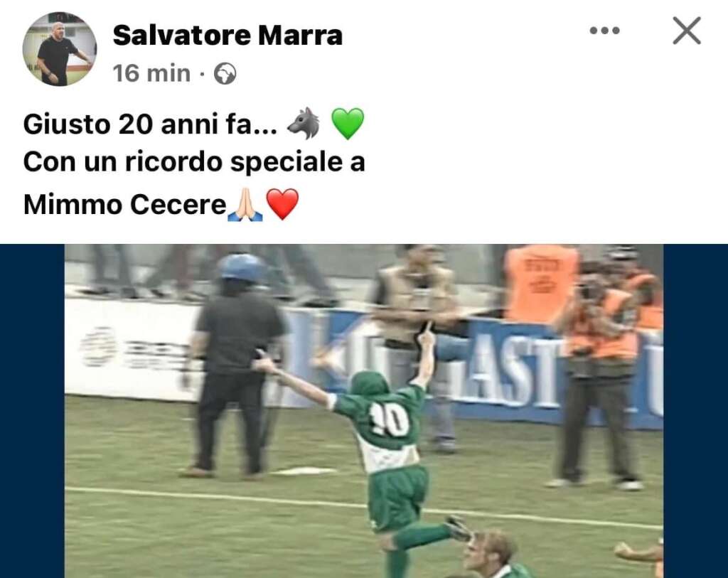Click the green heart emoji
Image resolution: width=728 pixels, height=578 pixels.
point(348,124)
